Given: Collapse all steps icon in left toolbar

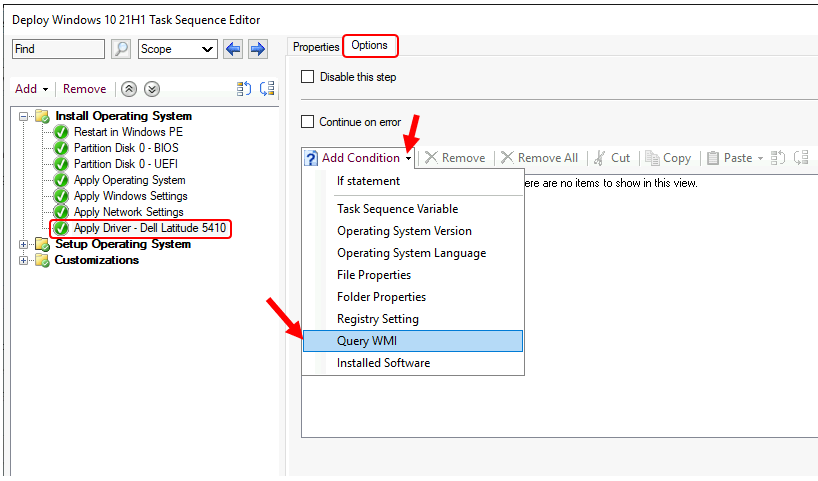Looking at the screenshot, I should (x=267, y=89).
